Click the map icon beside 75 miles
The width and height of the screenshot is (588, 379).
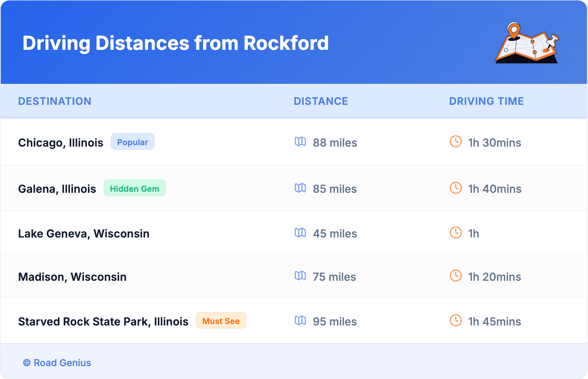click(x=300, y=276)
